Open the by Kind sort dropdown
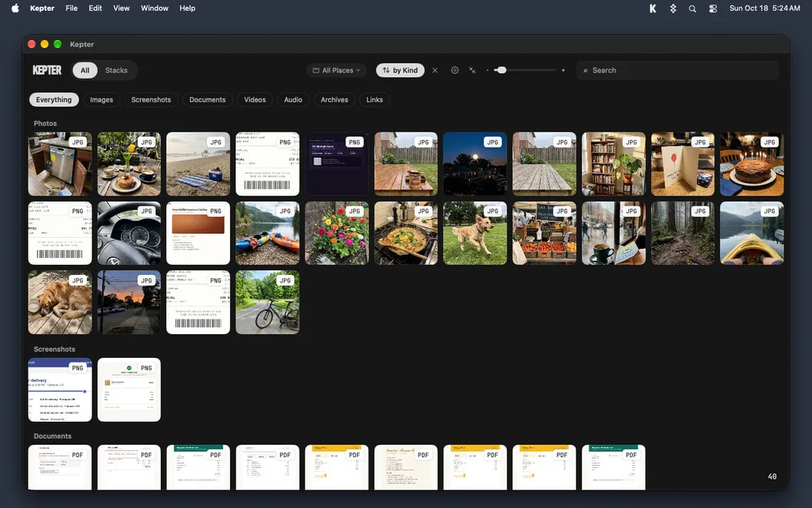This screenshot has width=812, height=508. (401, 70)
